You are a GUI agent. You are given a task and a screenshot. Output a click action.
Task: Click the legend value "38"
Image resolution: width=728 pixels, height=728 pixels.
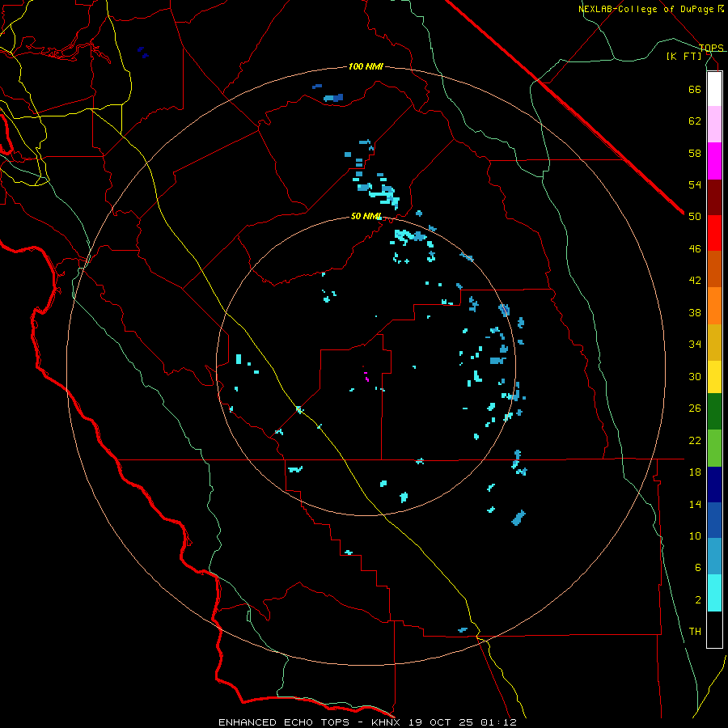[695, 312]
